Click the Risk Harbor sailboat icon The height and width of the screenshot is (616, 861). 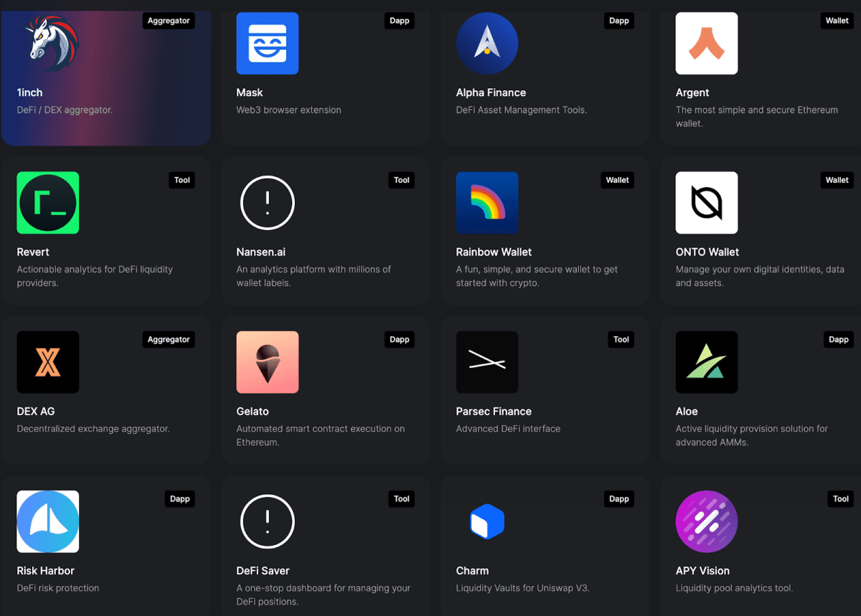tap(48, 521)
